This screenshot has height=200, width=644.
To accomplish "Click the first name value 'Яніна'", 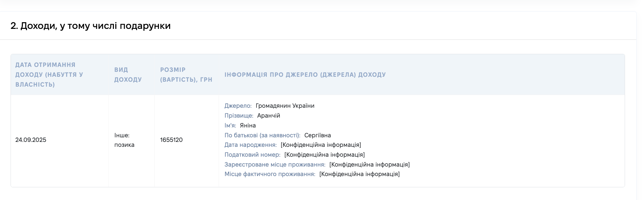I will click(248, 125).
